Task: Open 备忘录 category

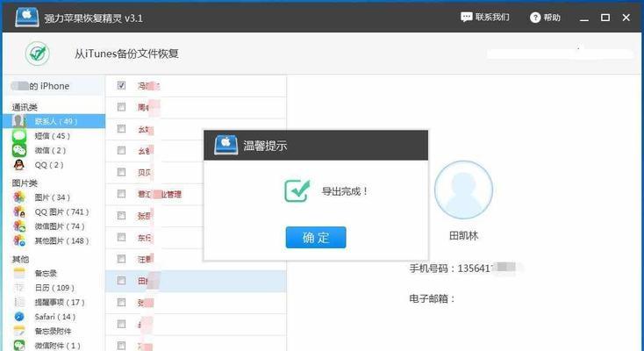Action: [x=46, y=273]
